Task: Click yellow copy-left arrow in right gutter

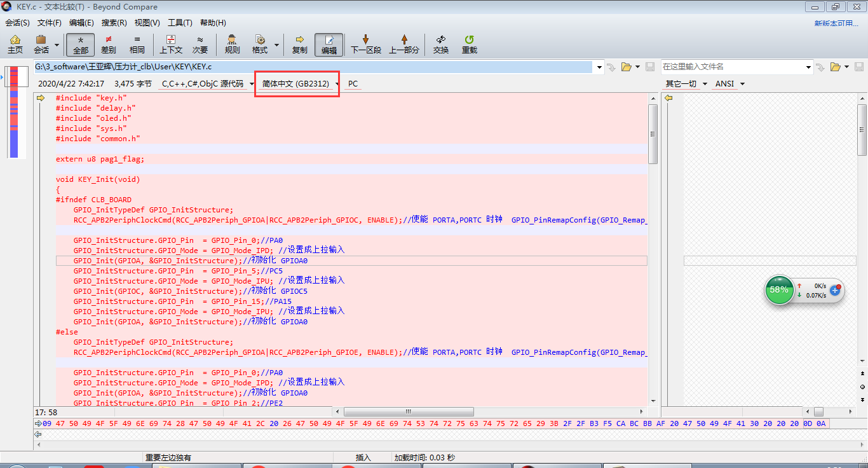Action: [668, 98]
